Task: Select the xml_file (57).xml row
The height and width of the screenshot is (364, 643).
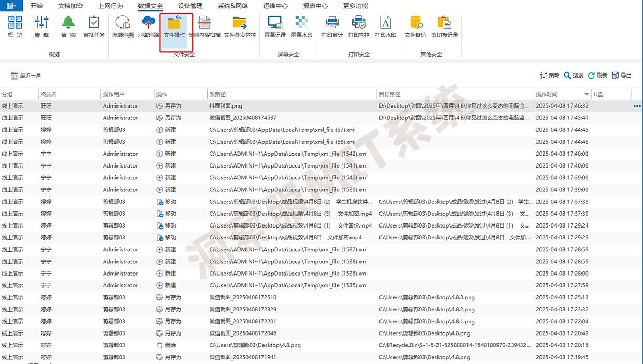Action: click(x=321, y=130)
